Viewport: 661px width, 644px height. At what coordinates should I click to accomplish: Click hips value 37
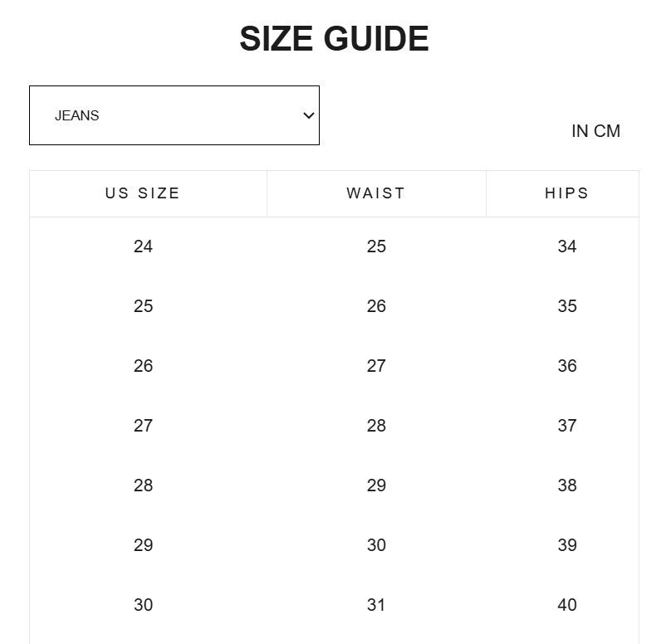pyautogui.click(x=567, y=426)
